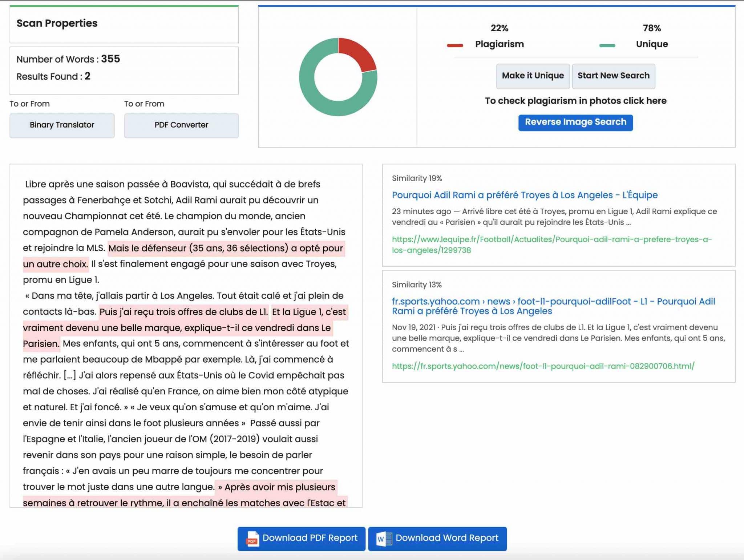Click the 'Similarity 19%' label

coord(417,178)
